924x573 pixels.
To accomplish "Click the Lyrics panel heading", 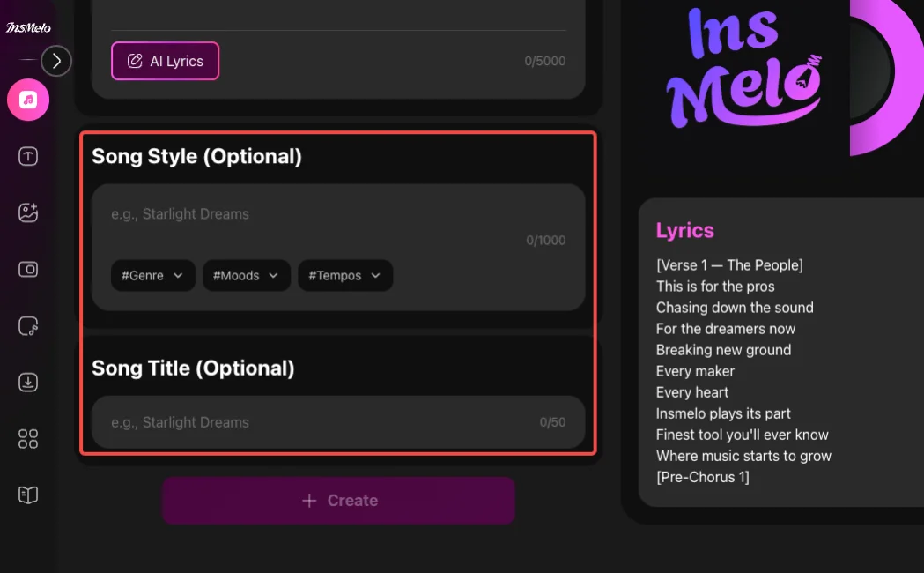I will coord(684,231).
